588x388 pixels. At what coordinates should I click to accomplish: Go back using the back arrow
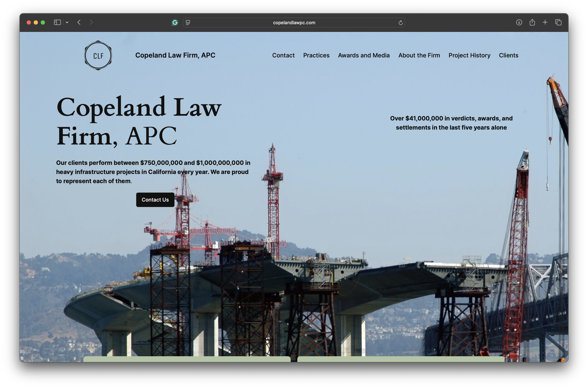point(79,22)
